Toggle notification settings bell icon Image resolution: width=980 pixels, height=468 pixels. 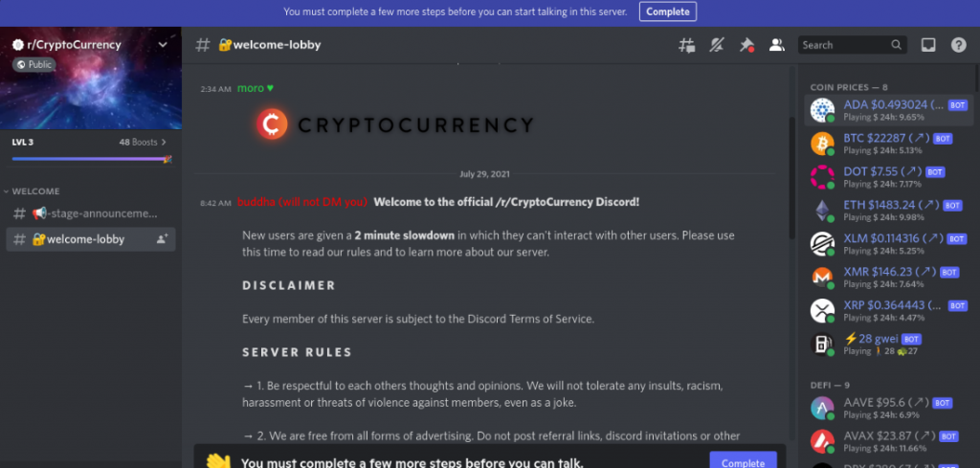click(717, 45)
